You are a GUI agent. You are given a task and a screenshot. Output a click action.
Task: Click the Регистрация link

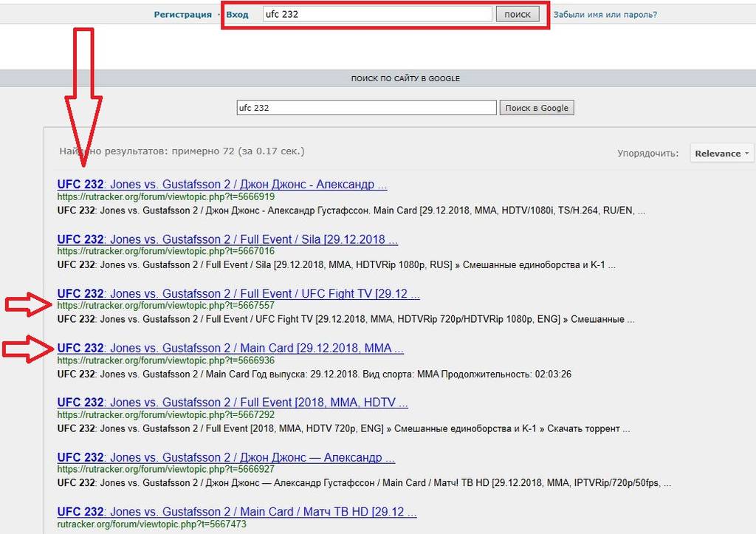pos(183,15)
